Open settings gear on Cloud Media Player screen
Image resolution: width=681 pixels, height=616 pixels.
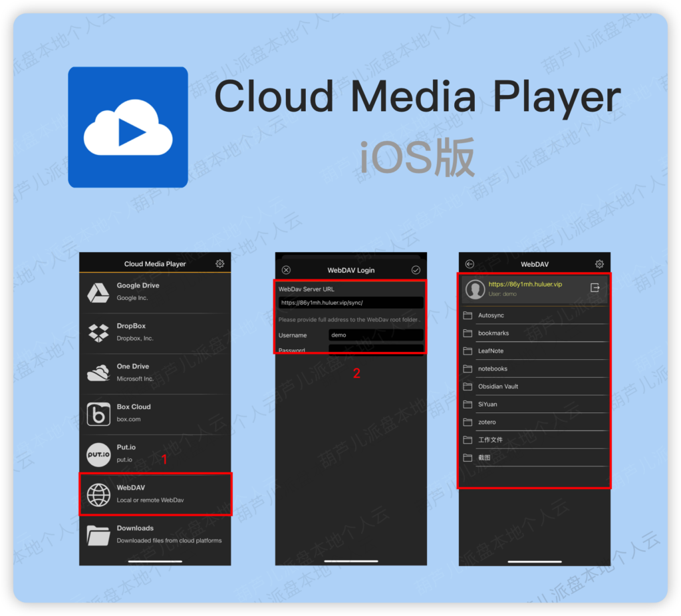coord(220,263)
